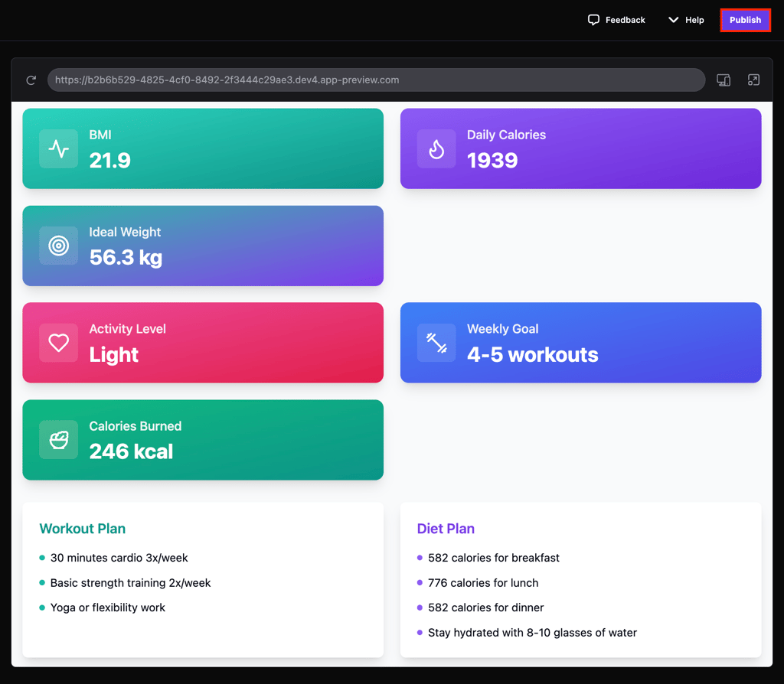Viewport: 784px width, 684px height.
Task: Click the Activity Level label
Action: 128,329
